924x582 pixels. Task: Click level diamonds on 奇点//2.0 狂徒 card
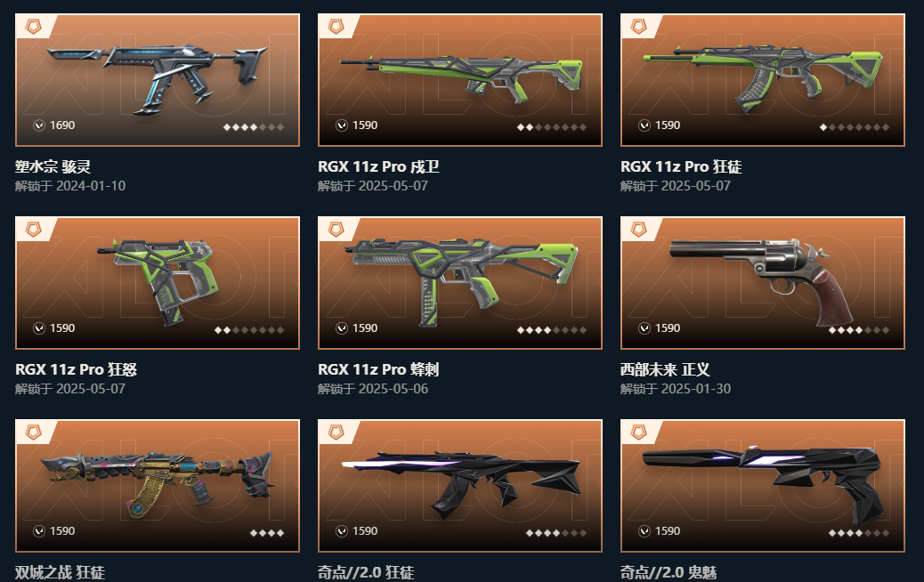pos(555,533)
